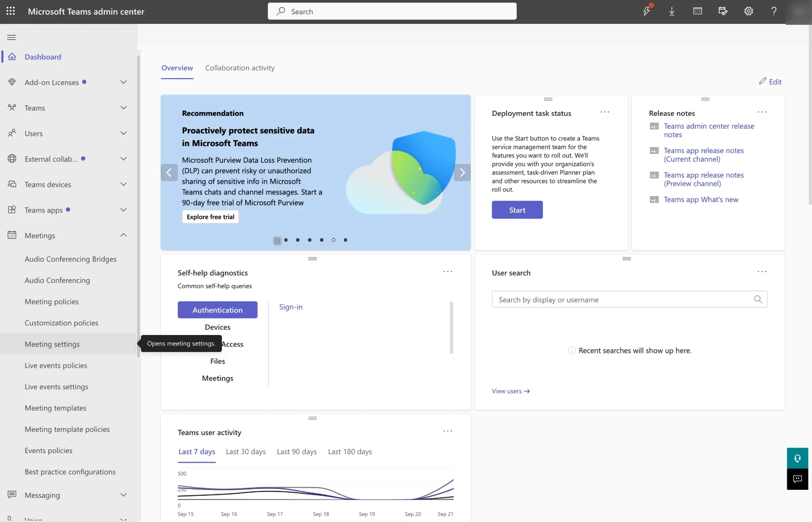Click the Teams people icon in sidebar
This screenshot has height=522, width=812.
pos(12,108)
